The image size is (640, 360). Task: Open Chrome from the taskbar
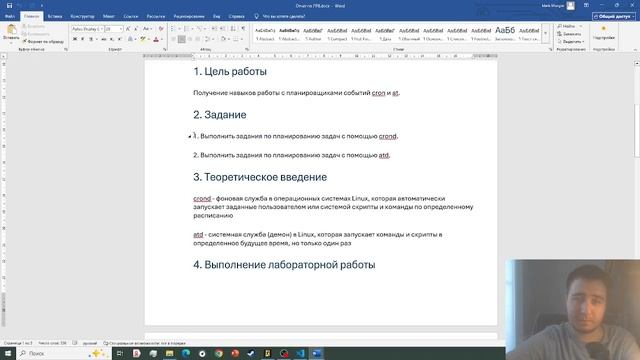point(219,353)
